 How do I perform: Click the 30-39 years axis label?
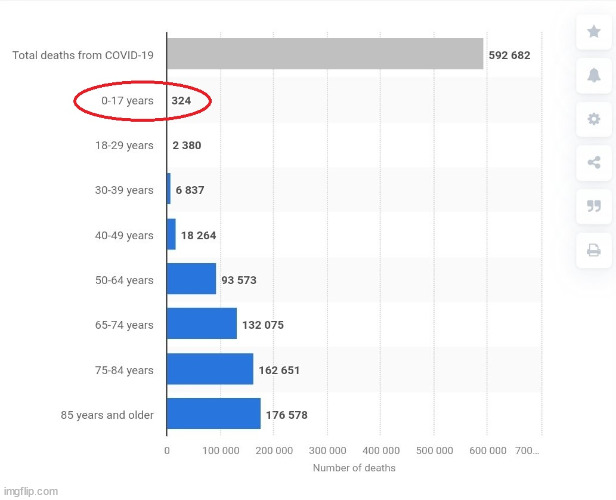(123, 190)
